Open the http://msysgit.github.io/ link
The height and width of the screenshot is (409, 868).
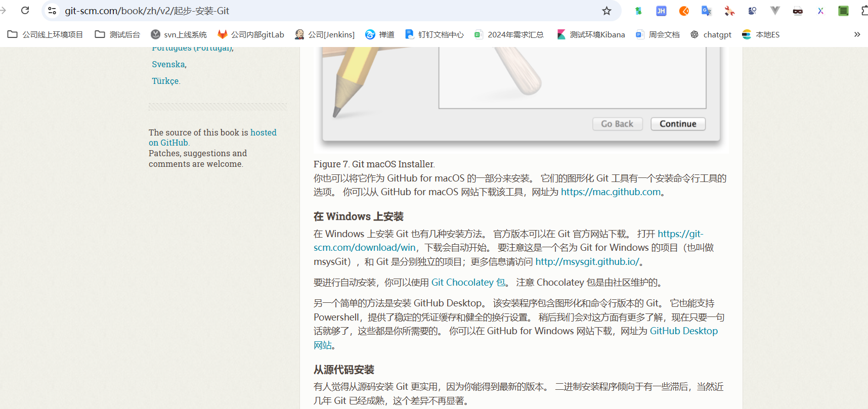pyautogui.click(x=587, y=262)
